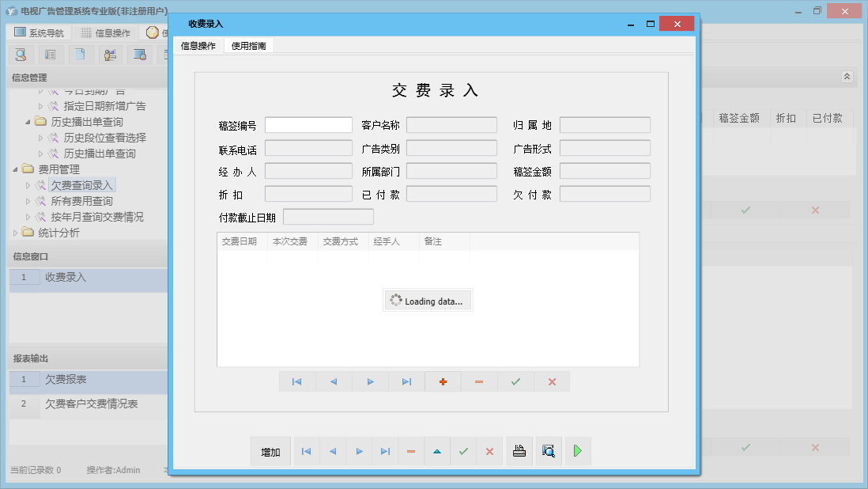
Task: Select the personnel management toolbar icon
Action: (110, 55)
